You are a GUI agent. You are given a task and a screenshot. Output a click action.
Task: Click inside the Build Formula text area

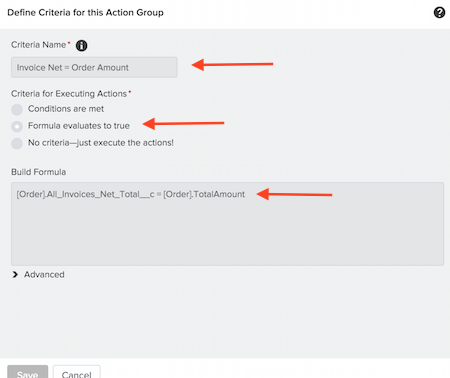point(227,224)
